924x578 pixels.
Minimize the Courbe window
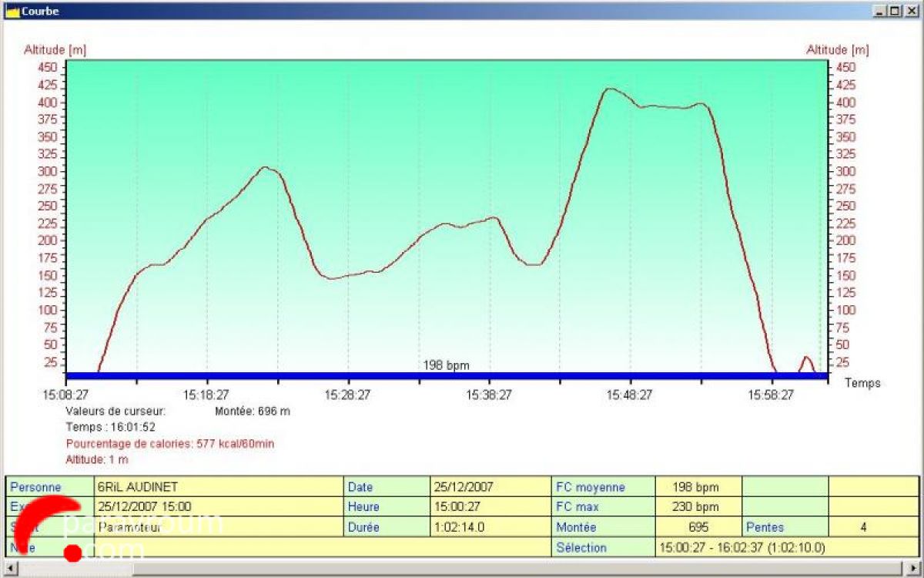(879, 11)
